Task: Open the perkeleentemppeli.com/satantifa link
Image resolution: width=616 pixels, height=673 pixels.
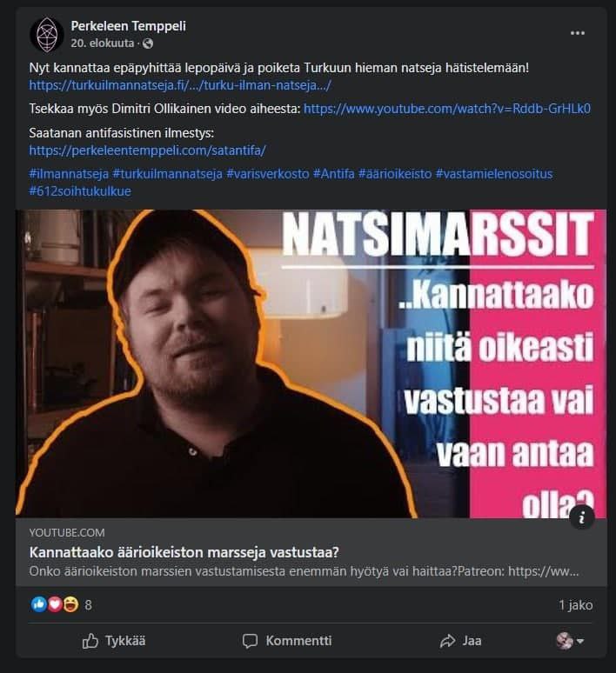Action: [x=147, y=150]
